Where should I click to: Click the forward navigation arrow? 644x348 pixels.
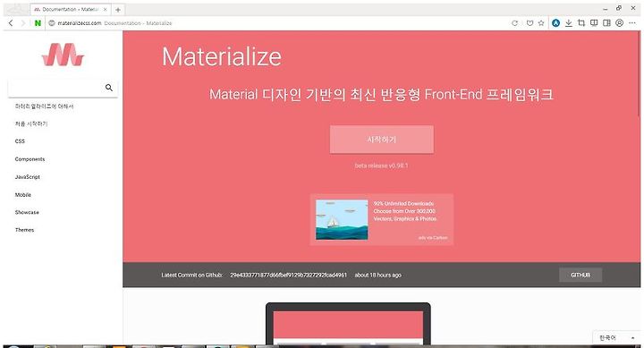point(23,23)
